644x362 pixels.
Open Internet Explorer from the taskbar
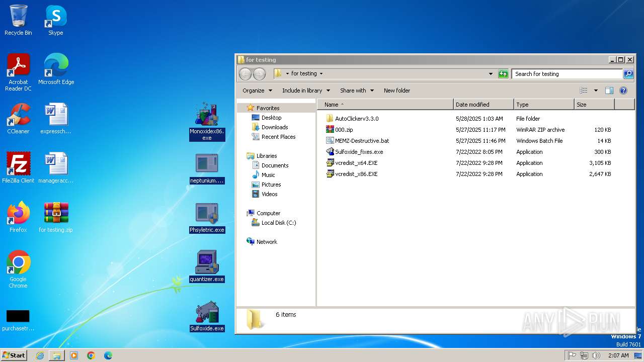point(40,355)
